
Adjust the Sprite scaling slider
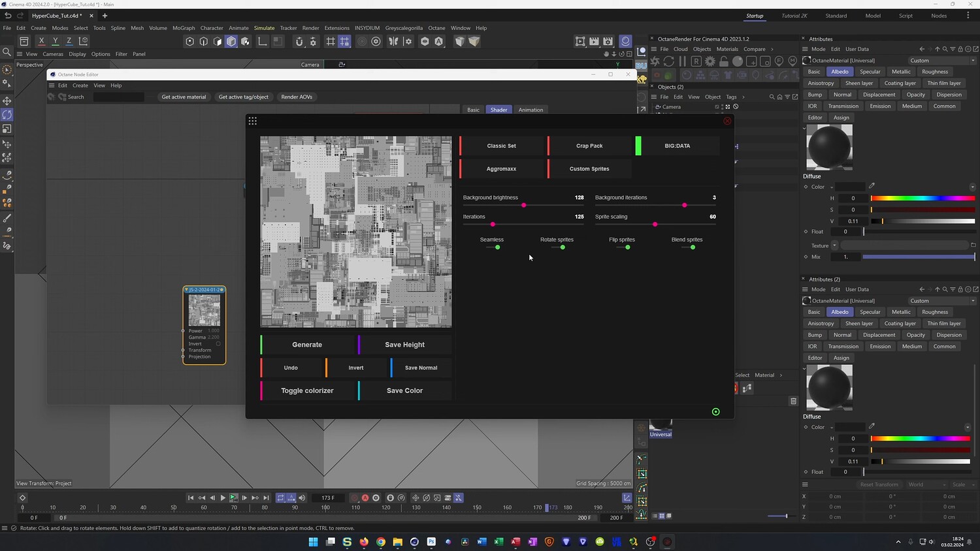[655, 224]
